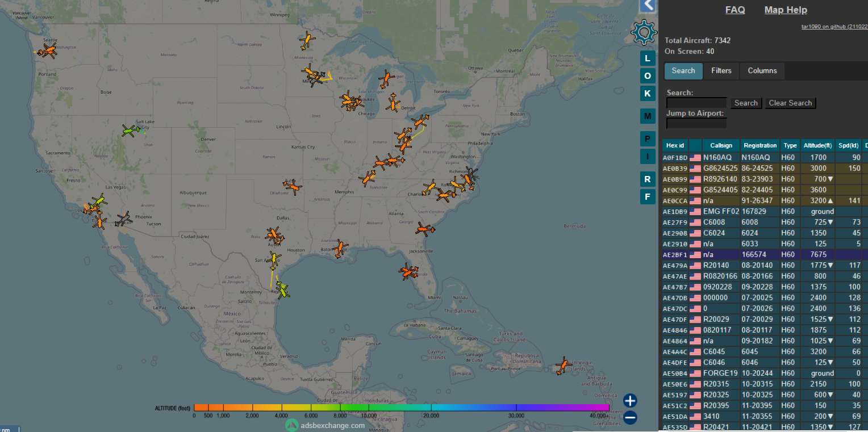The width and height of the screenshot is (868, 432).
Task: Select the N160AQ aircraft row
Action: (765, 157)
